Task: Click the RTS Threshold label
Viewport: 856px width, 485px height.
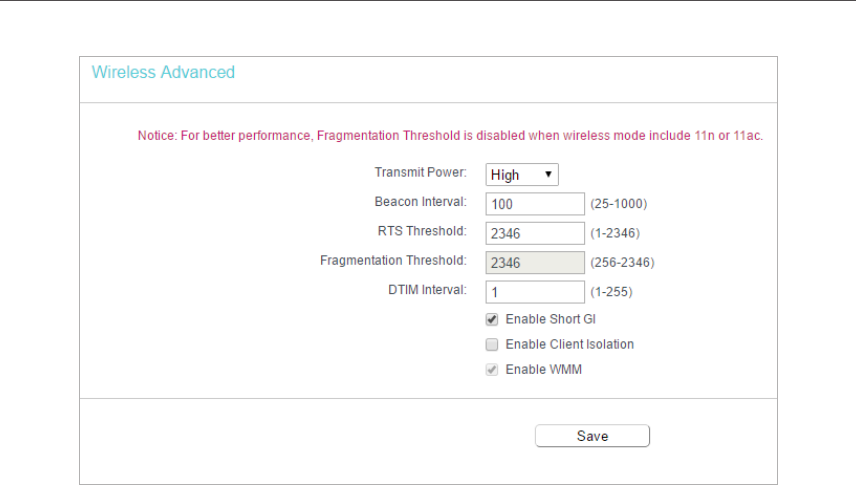Action: coord(422,231)
